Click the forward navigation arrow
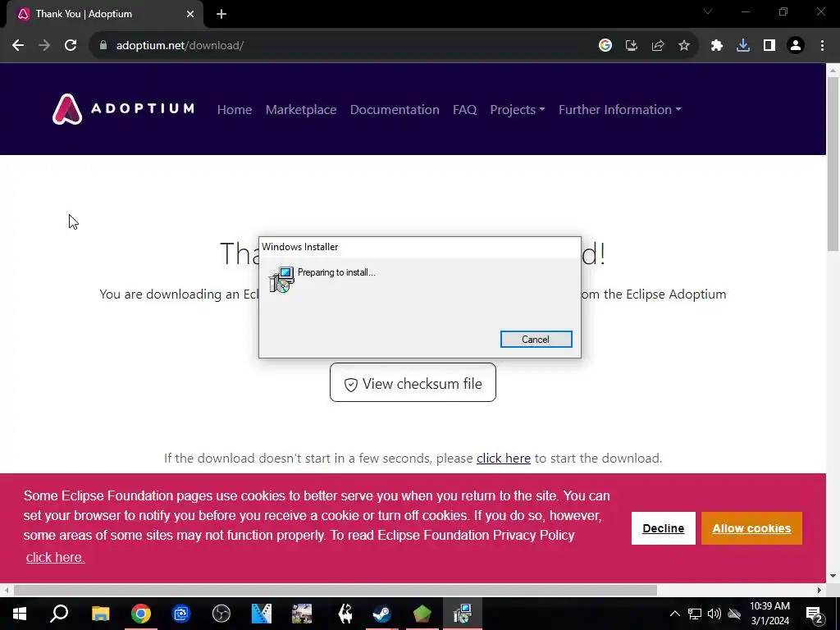This screenshot has height=630, width=840. pos(44,46)
